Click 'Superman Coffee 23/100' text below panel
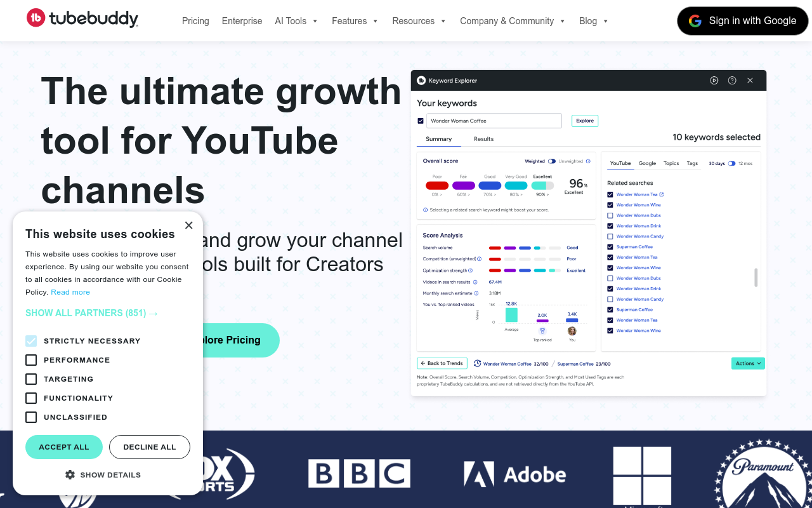The width and height of the screenshot is (812, 508). point(584,364)
